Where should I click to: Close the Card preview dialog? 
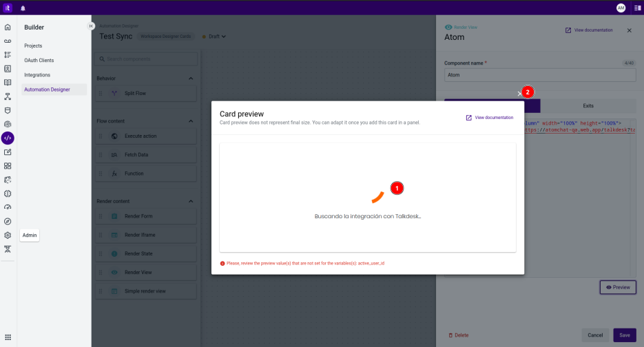point(519,94)
